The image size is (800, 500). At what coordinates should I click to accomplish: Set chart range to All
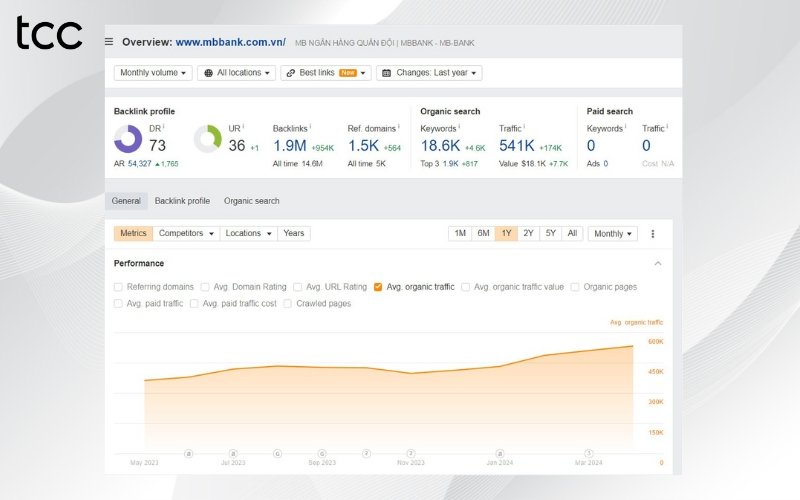pos(572,233)
